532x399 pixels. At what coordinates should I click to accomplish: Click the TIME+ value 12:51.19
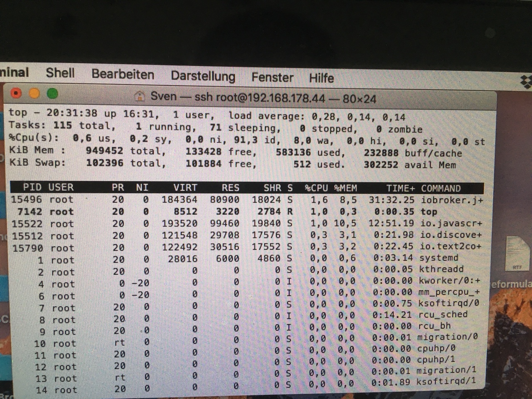391,223
